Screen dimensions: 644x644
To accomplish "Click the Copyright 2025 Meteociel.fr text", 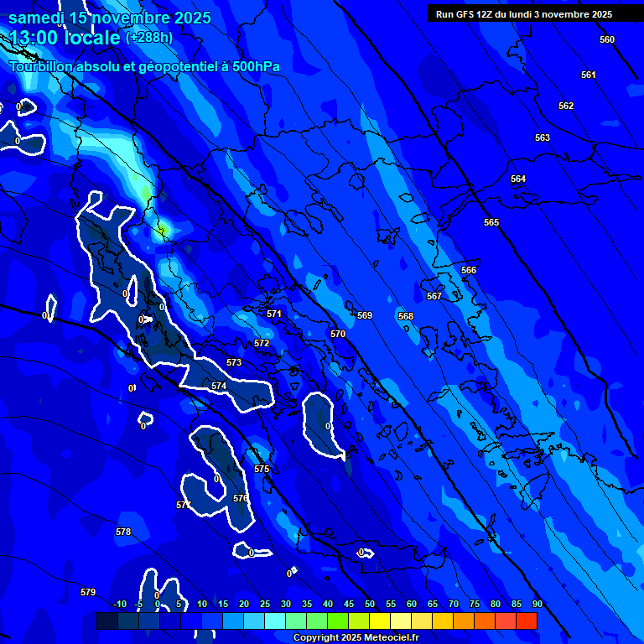I will (x=355, y=637).
